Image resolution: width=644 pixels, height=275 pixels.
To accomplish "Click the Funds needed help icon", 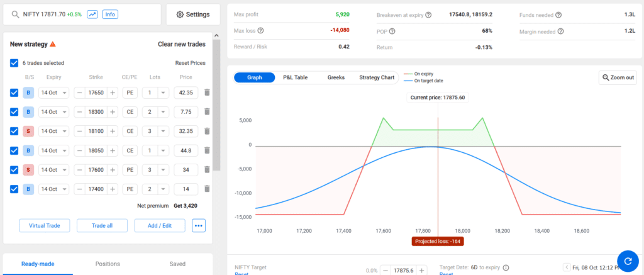I will click(x=558, y=15).
